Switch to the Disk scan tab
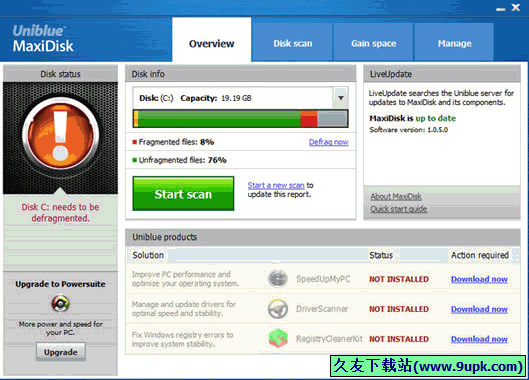529x380 pixels. click(x=293, y=43)
